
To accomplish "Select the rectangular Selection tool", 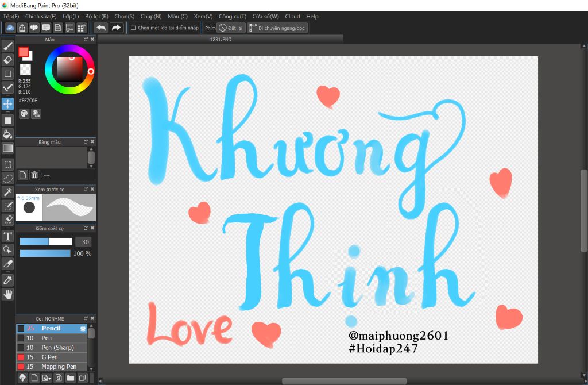I will pos(7,164).
